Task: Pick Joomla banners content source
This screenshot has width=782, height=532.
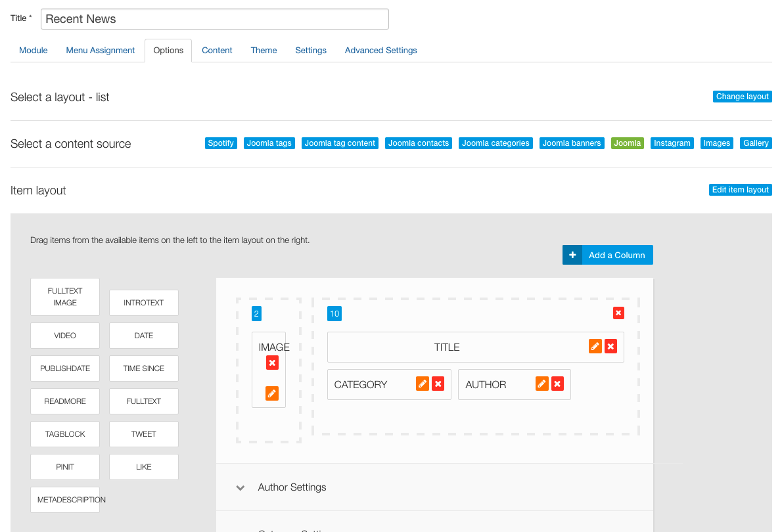Action: coord(572,143)
